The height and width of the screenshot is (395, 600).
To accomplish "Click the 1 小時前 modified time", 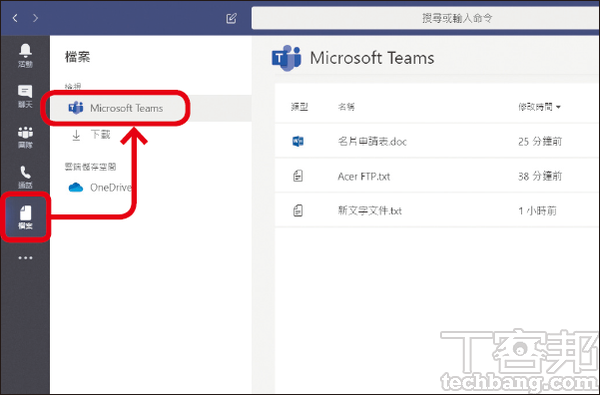I will pos(537,211).
